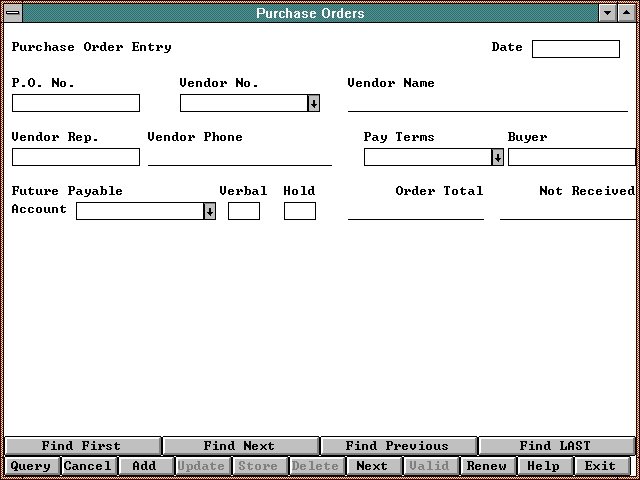Screen dimensions: 640x480
Task: Jump with the Find LAST button
Action: tap(555, 446)
